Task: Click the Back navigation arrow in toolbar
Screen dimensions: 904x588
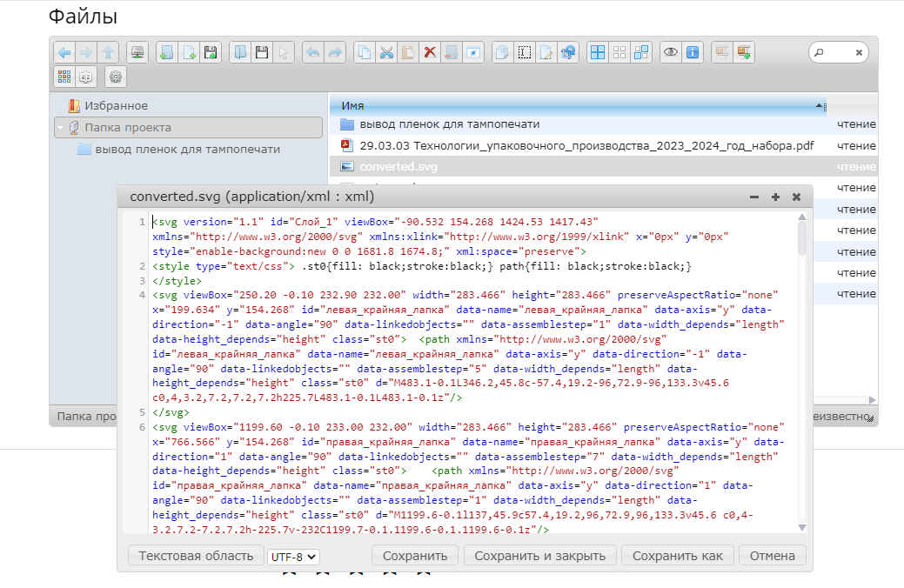Action: tap(64, 53)
